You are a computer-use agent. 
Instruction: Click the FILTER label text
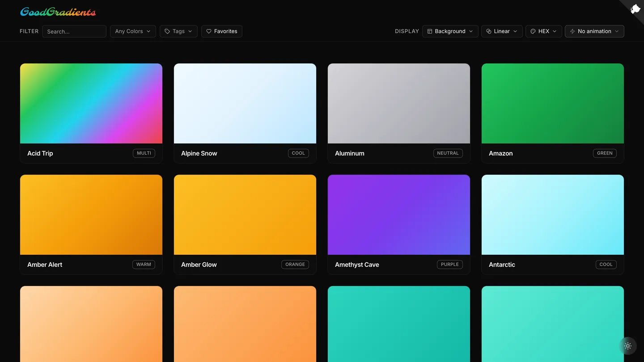click(29, 31)
